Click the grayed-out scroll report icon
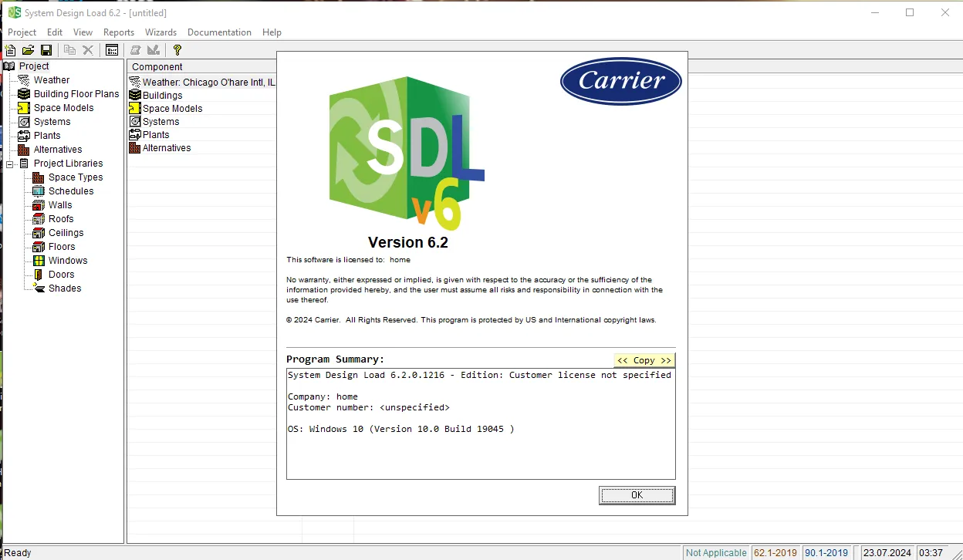The width and height of the screenshot is (963, 560). coord(136,50)
